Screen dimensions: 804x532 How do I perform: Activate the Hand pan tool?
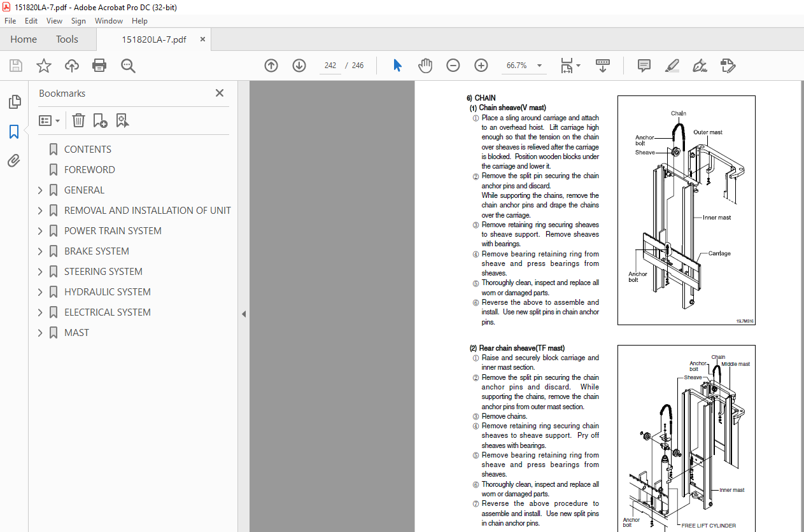click(x=425, y=66)
